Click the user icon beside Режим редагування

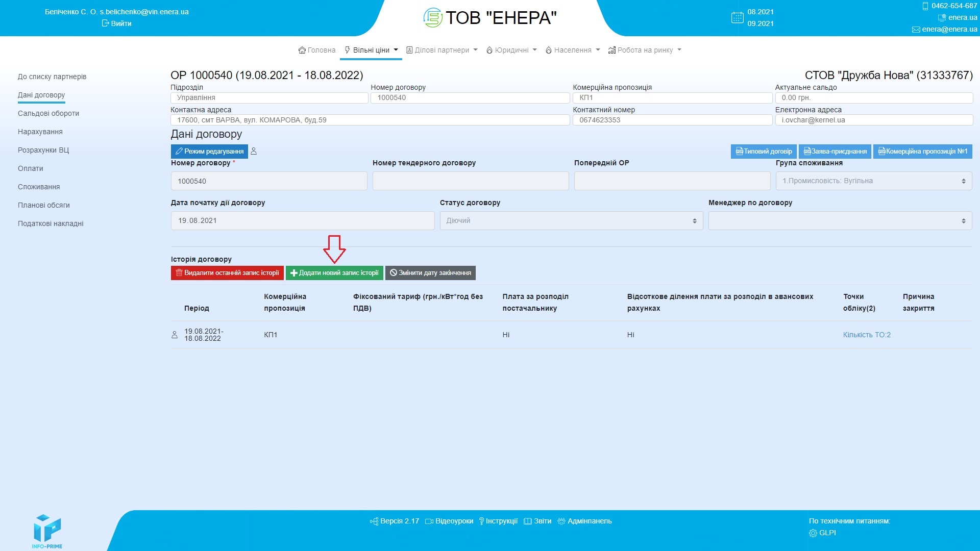coord(254,151)
